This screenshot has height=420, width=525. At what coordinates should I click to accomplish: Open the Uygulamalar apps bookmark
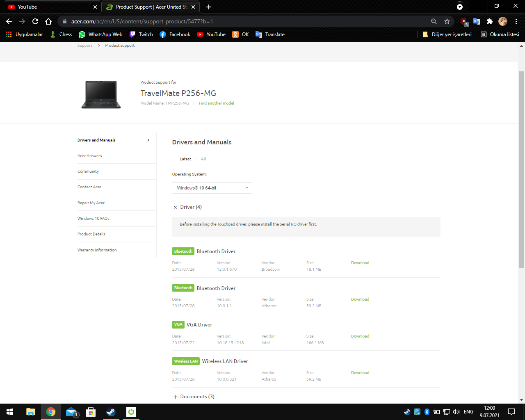25,34
